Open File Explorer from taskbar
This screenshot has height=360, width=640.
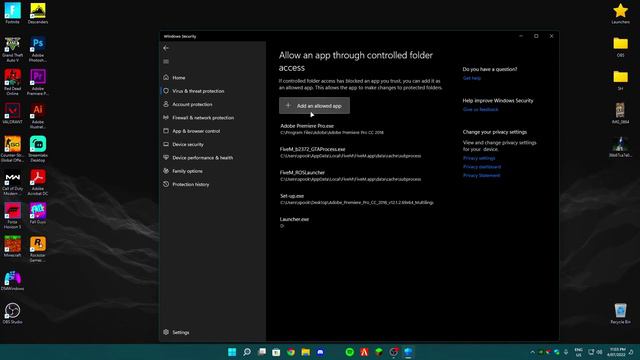tap(305, 352)
